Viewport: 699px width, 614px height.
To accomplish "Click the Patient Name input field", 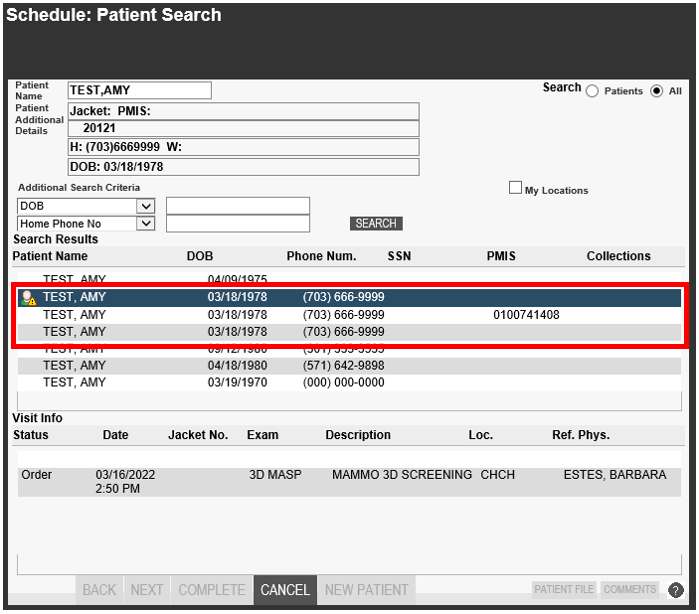I will coord(140,91).
